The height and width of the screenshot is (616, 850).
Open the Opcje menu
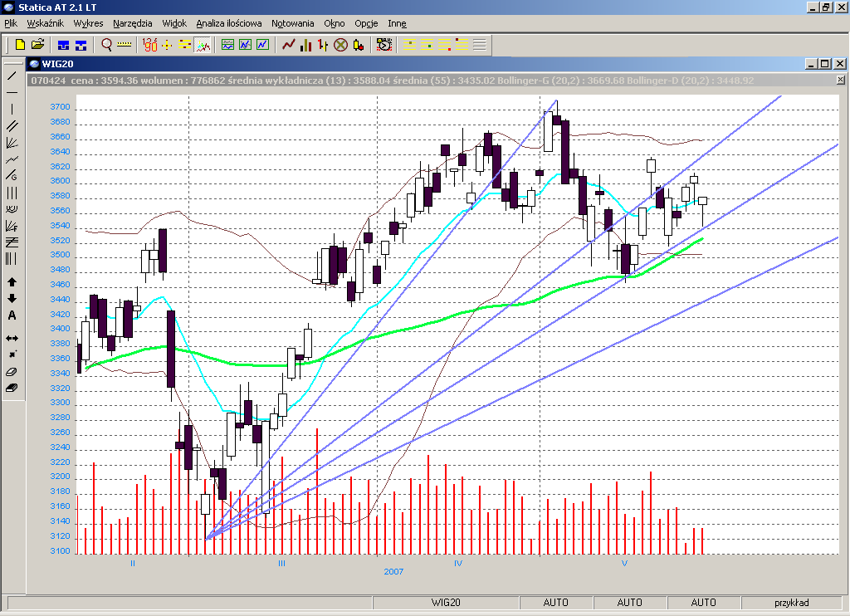pyautogui.click(x=366, y=23)
